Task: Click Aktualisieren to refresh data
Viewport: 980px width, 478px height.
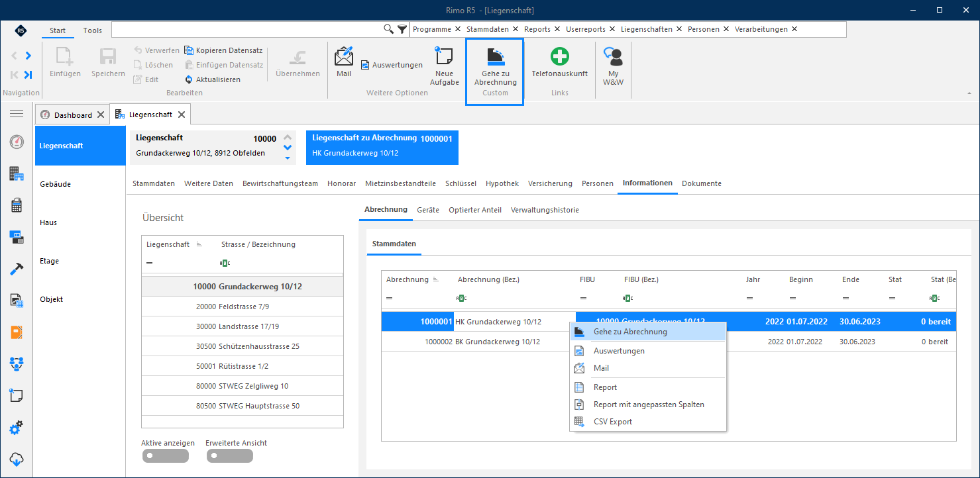Action: (x=213, y=79)
